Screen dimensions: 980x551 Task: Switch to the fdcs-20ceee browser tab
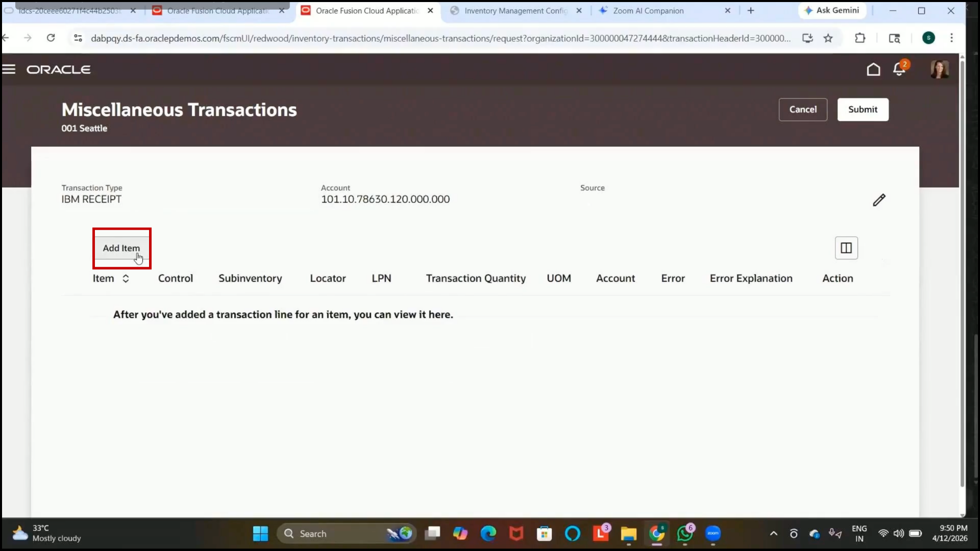[x=69, y=11]
